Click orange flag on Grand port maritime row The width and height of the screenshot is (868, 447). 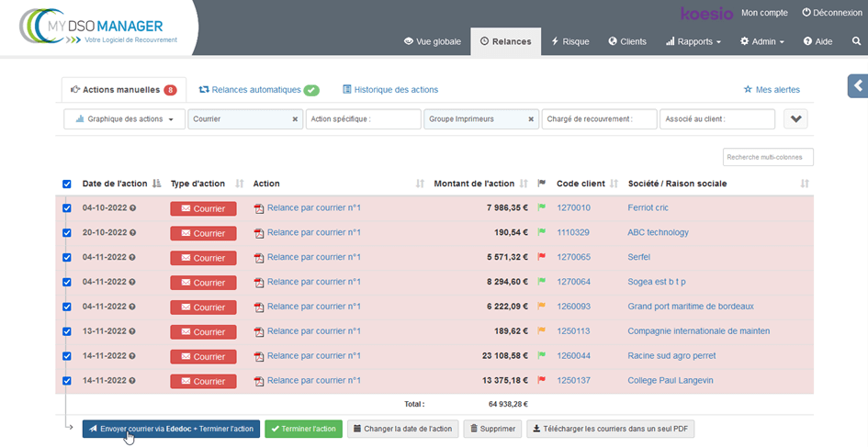point(541,307)
